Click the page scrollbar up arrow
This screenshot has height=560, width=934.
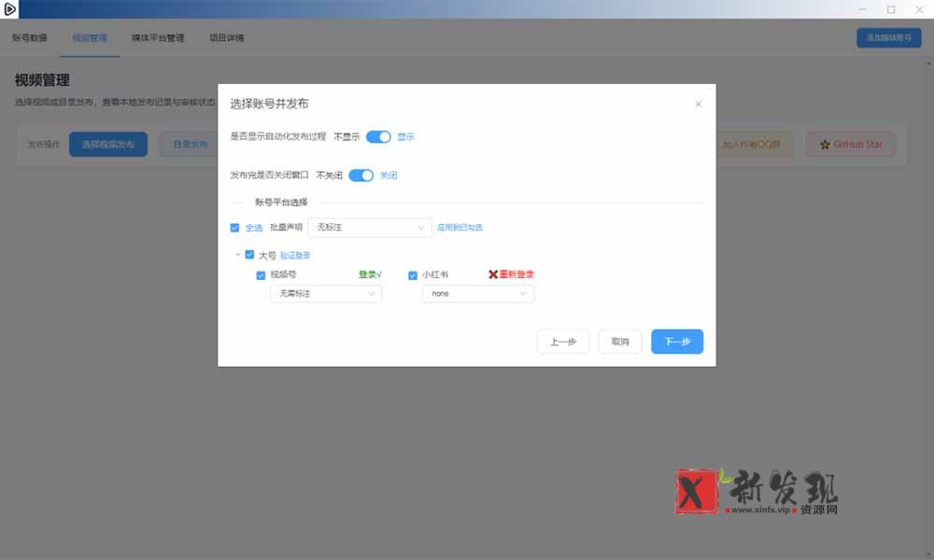click(x=928, y=63)
